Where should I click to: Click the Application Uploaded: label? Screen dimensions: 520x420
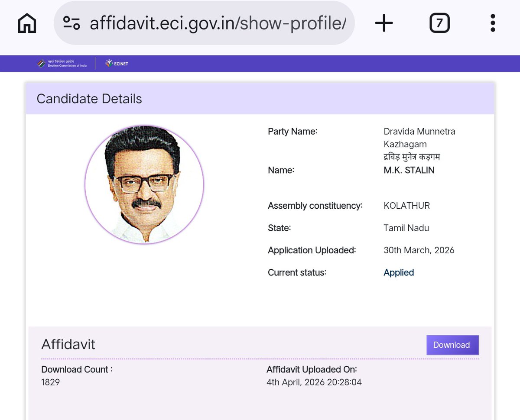coord(312,250)
